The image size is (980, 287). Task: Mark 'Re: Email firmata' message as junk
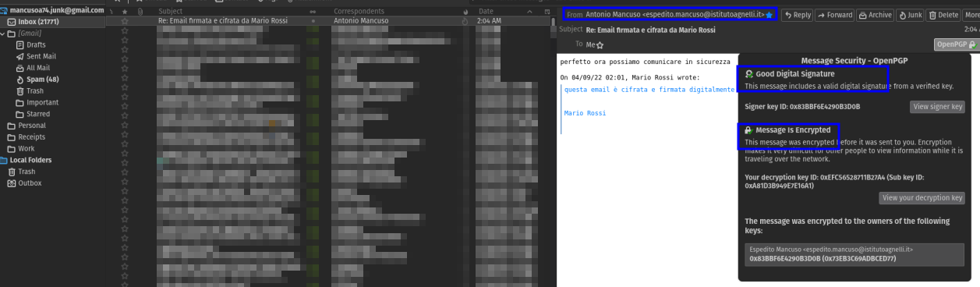[465, 21]
